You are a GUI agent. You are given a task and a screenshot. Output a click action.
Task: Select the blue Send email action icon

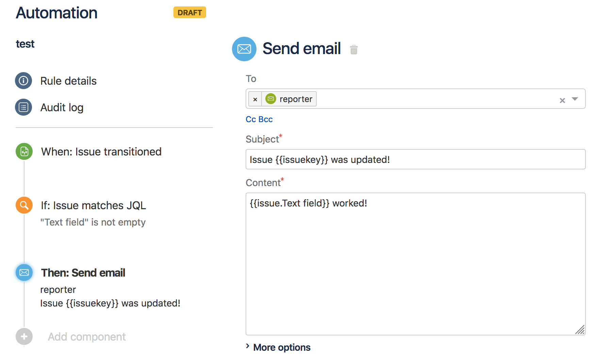(x=24, y=272)
